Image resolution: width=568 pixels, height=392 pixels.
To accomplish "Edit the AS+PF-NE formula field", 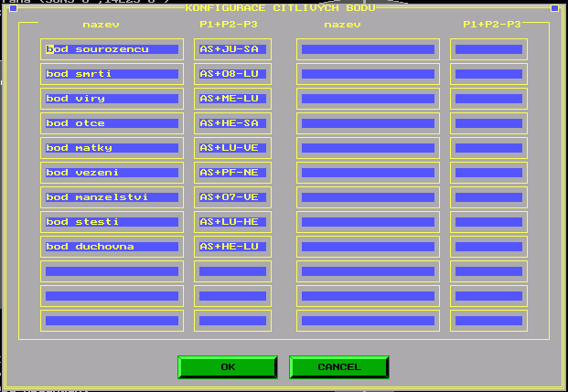I will [232, 173].
